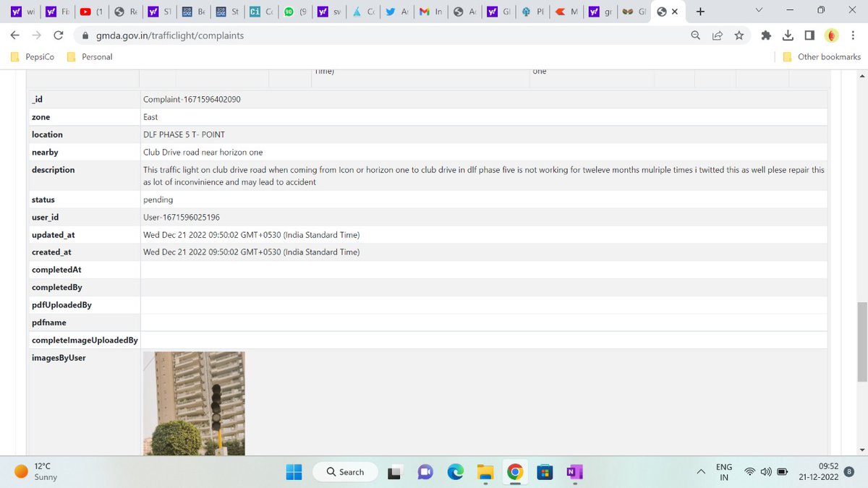The width and height of the screenshot is (868, 488).
Task: Open the weather widget showing 12°C Sunny
Action: (36, 472)
